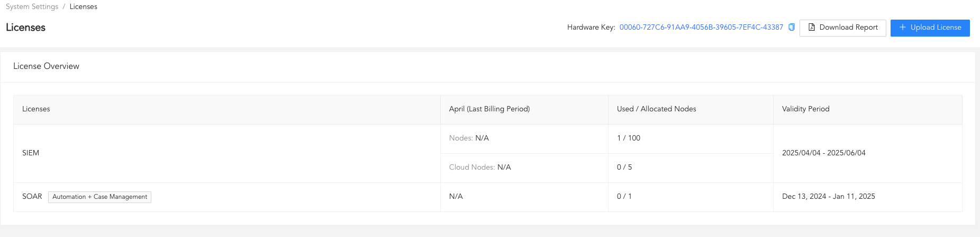Click the Automation + Case Management tag
This screenshot has width=980, height=237.
click(99, 197)
